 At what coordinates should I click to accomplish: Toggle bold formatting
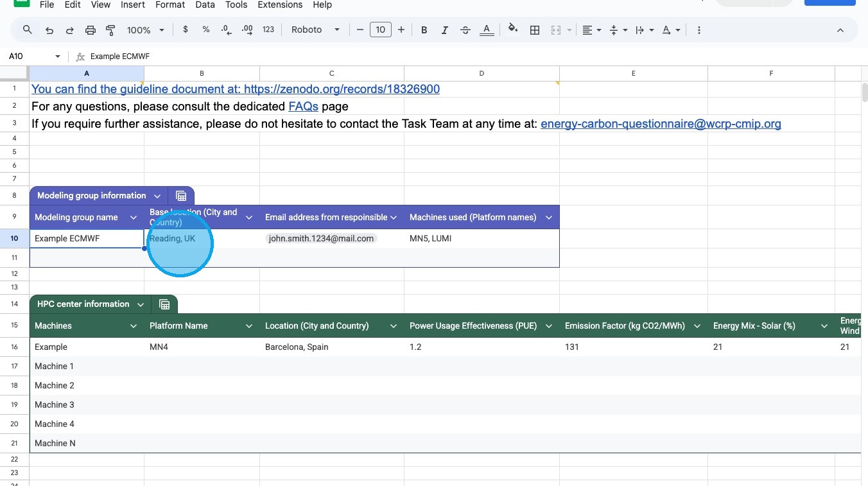tap(424, 30)
